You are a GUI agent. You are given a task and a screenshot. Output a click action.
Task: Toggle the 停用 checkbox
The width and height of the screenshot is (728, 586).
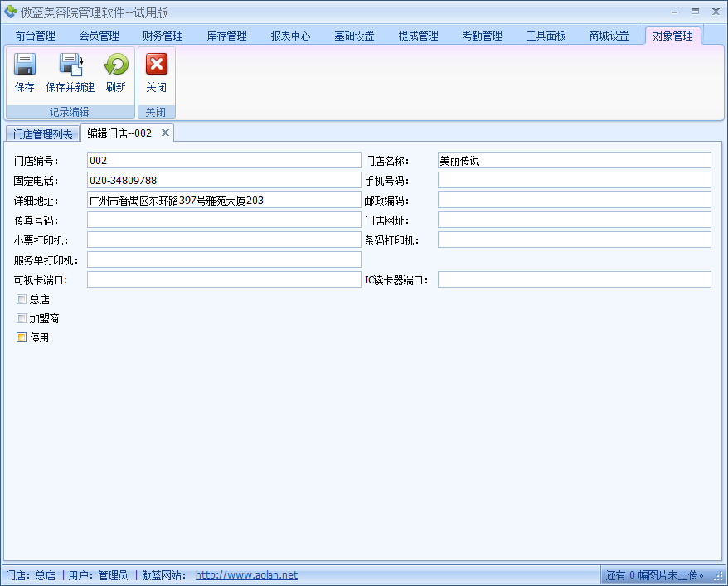tap(21, 337)
